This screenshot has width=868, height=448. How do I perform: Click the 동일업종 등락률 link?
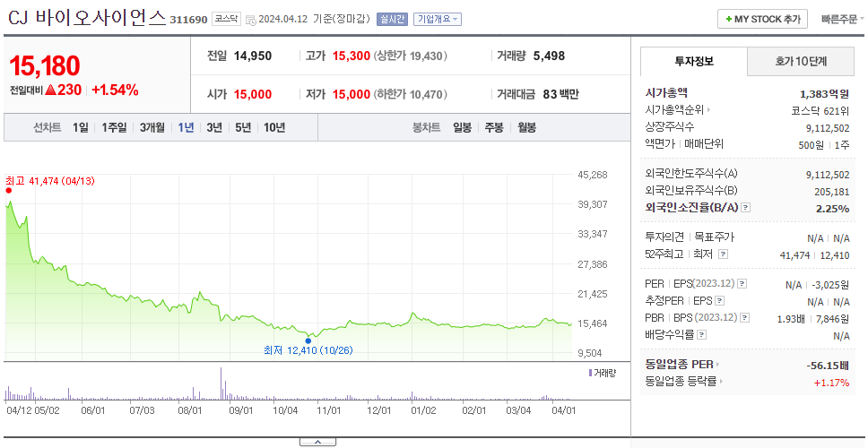681,381
